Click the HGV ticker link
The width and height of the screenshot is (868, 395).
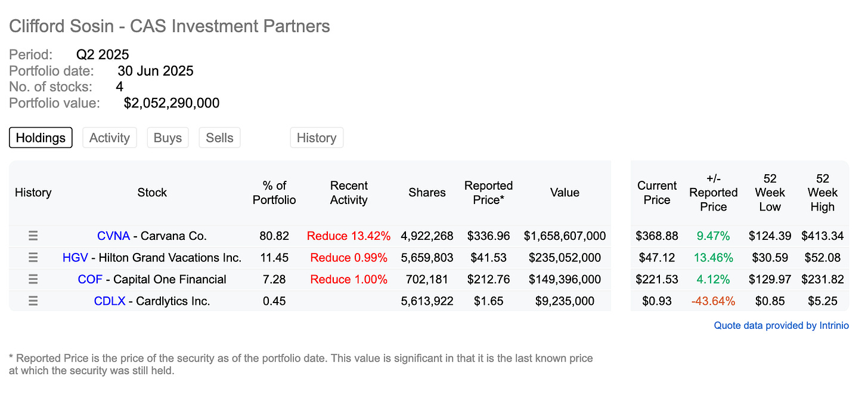coord(75,258)
